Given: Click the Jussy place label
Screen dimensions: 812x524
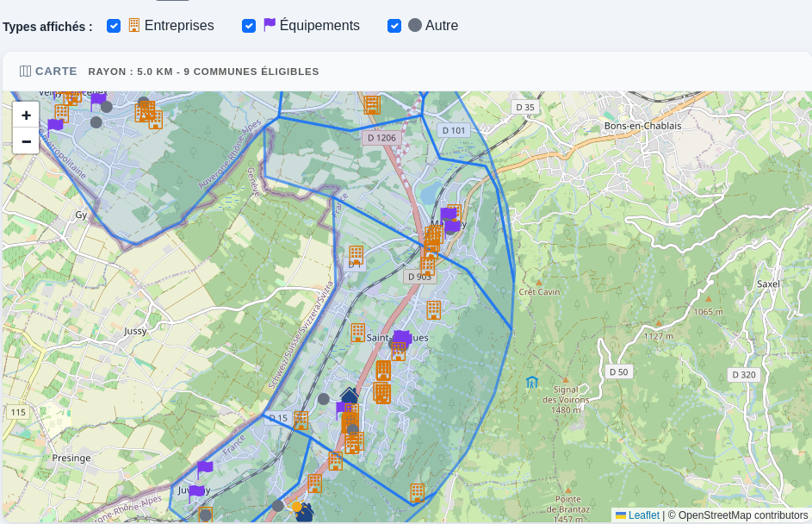Looking at the screenshot, I should (135, 331).
